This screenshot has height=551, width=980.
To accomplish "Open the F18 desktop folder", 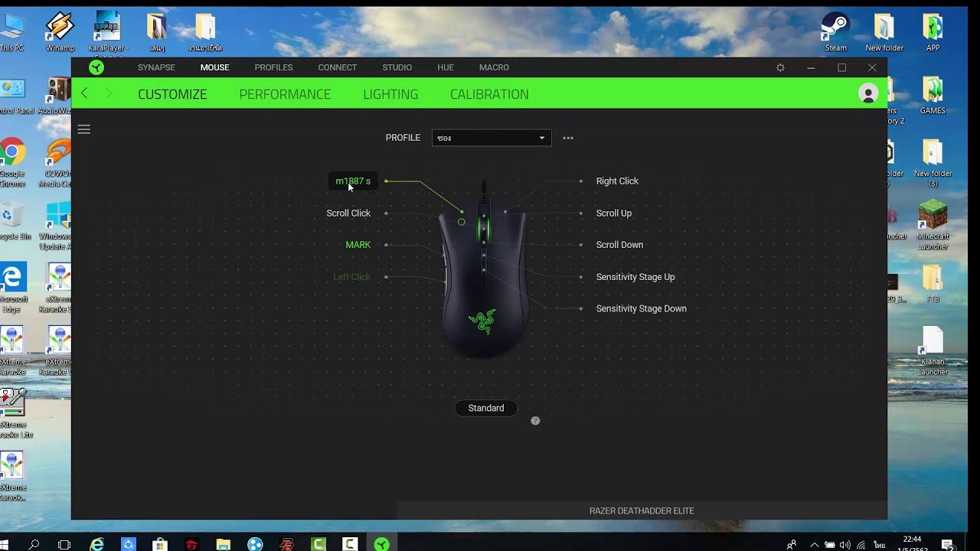I will point(933,284).
